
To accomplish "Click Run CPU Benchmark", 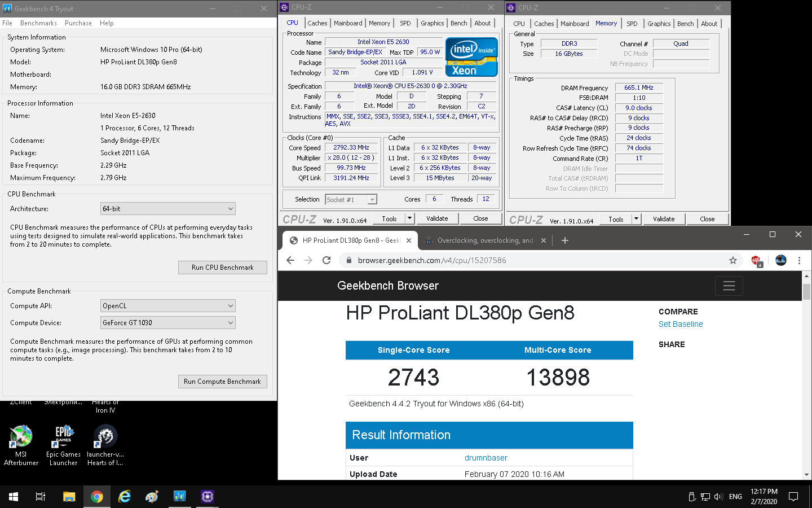I will pyautogui.click(x=222, y=268).
